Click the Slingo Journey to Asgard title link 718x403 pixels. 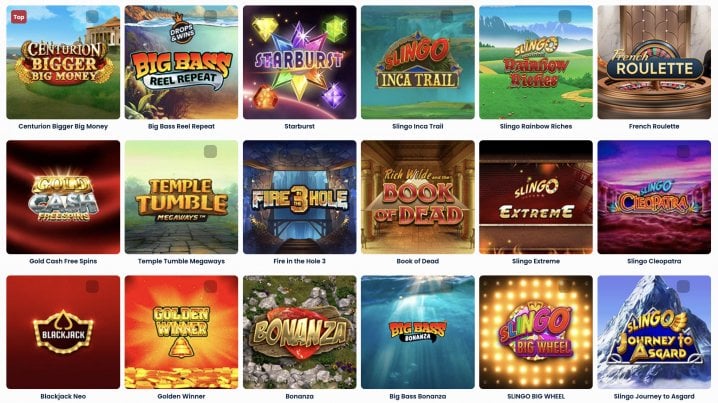(x=654, y=396)
